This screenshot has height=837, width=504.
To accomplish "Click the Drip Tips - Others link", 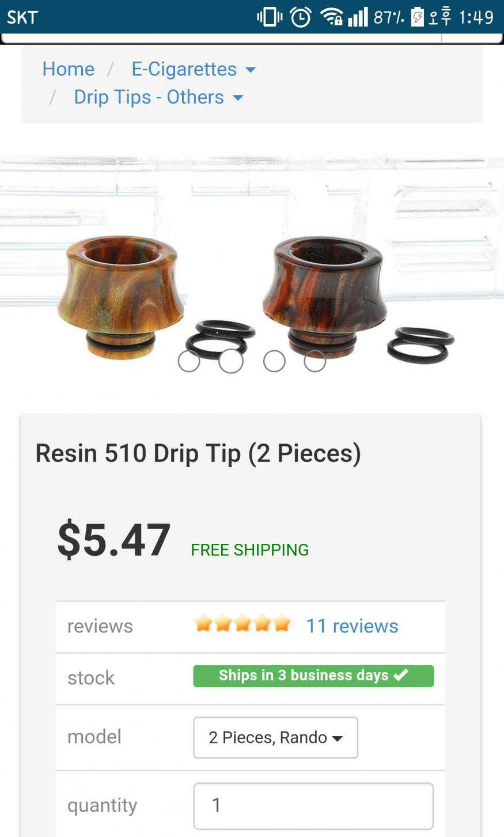I will [149, 97].
